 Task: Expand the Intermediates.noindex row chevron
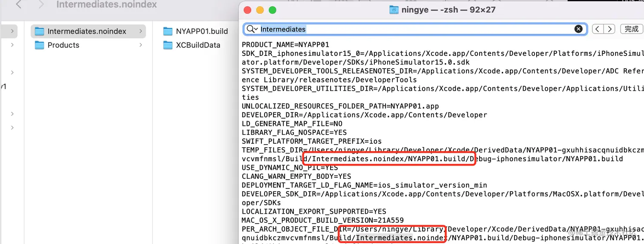click(x=141, y=31)
